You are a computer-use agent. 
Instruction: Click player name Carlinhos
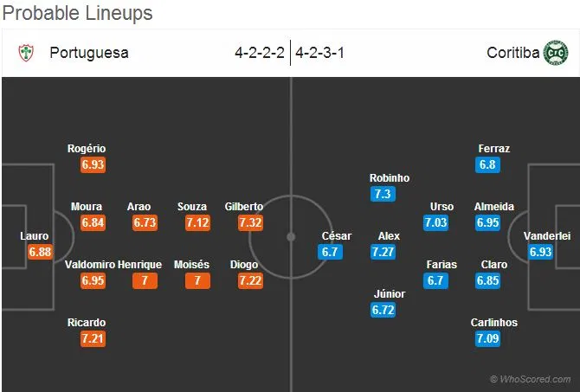tap(494, 323)
